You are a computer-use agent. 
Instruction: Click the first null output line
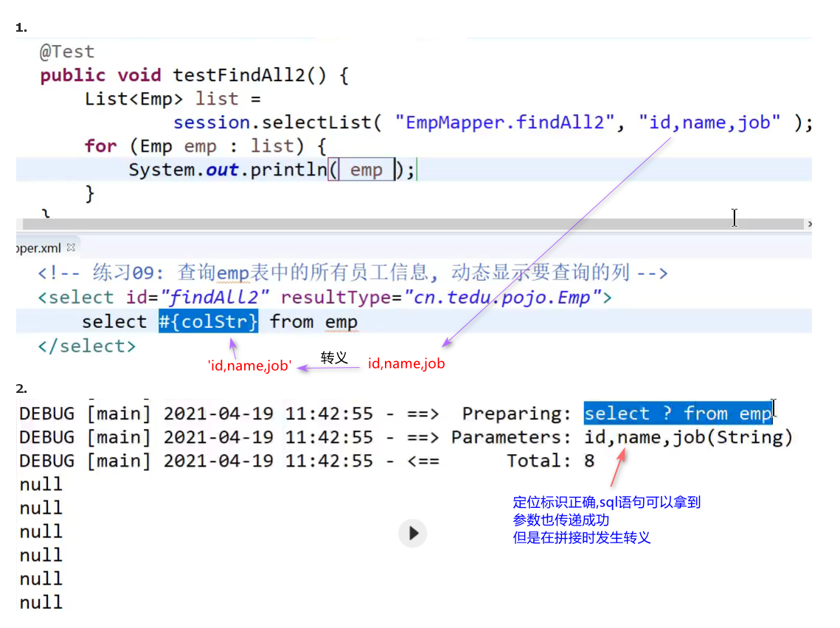click(41, 484)
